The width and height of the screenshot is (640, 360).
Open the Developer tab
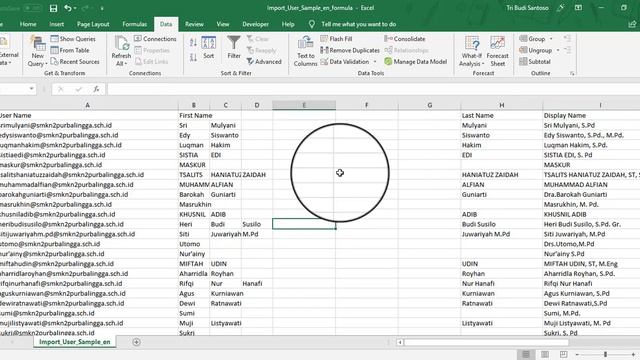point(255,24)
